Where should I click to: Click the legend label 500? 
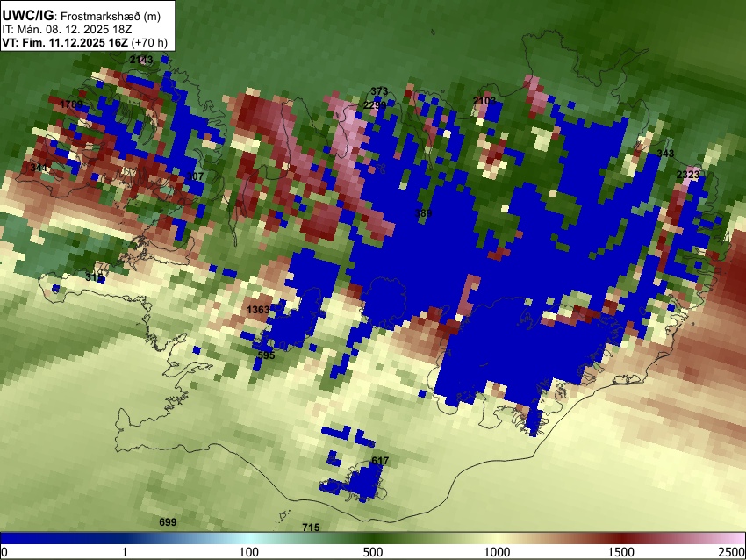373,552
